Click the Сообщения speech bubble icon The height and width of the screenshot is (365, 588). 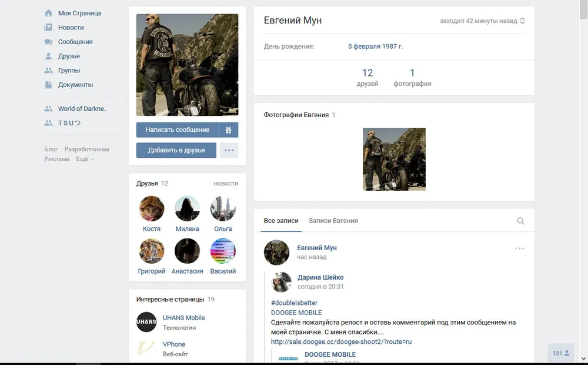click(48, 42)
